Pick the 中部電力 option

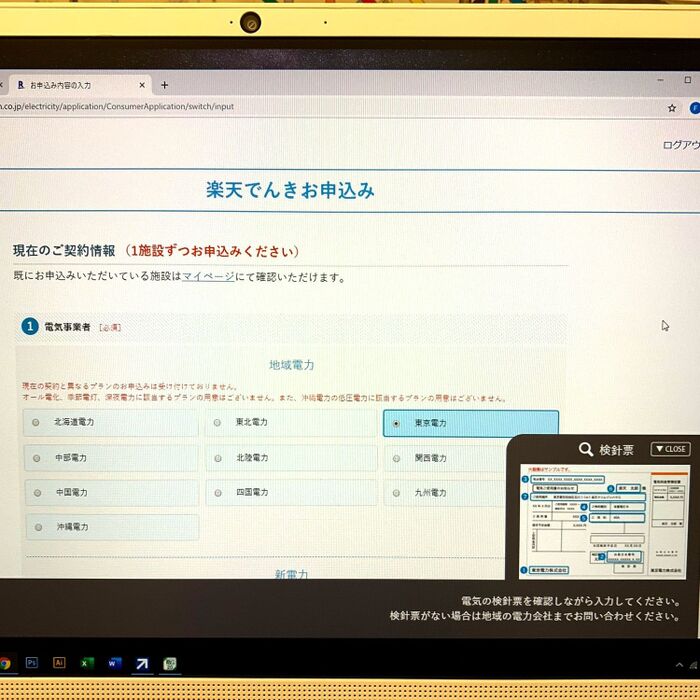pyautogui.click(x=37, y=458)
